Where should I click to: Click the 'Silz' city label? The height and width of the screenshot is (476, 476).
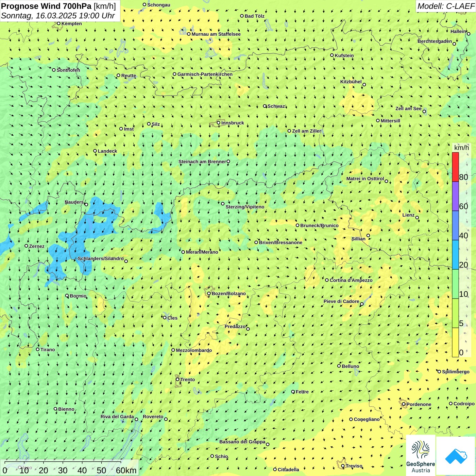point(156,124)
